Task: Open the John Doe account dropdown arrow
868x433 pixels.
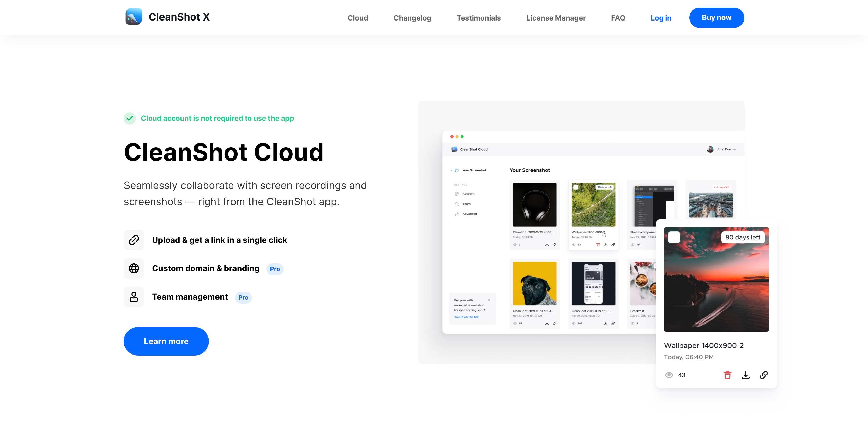Action: (x=735, y=149)
